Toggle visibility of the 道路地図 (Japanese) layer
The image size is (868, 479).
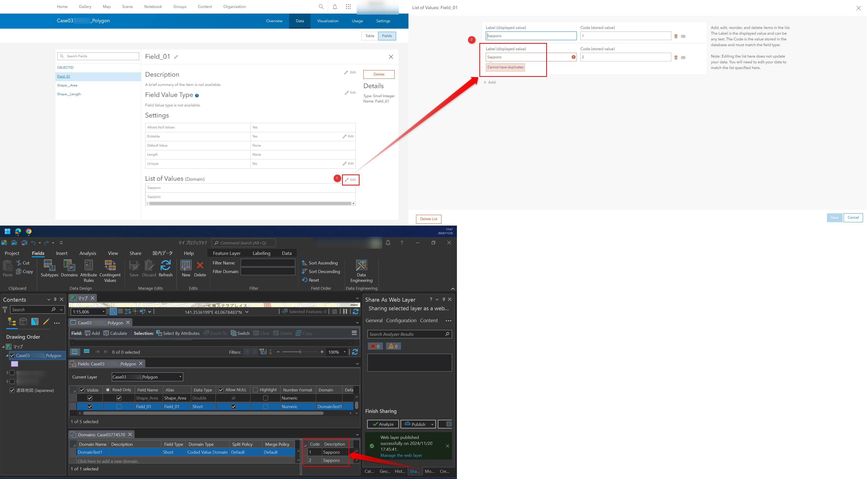coord(12,390)
